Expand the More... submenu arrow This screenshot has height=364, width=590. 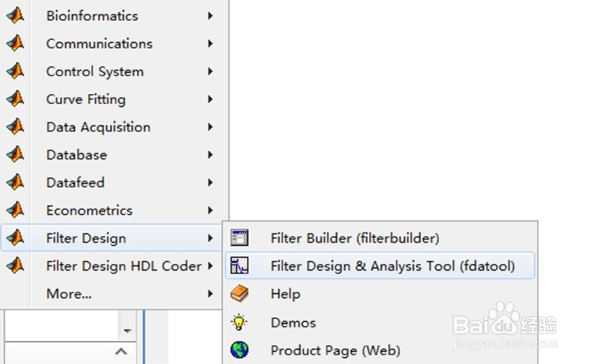(x=210, y=294)
